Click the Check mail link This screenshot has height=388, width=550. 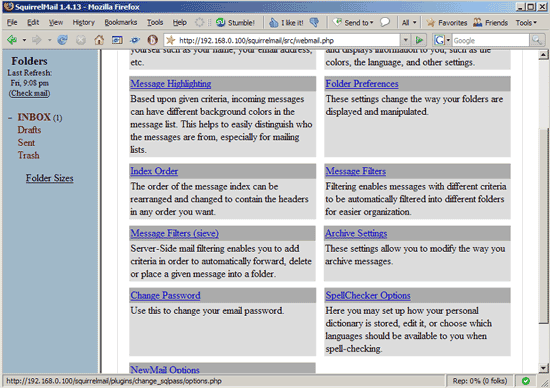pyautogui.click(x=29, y=93)
